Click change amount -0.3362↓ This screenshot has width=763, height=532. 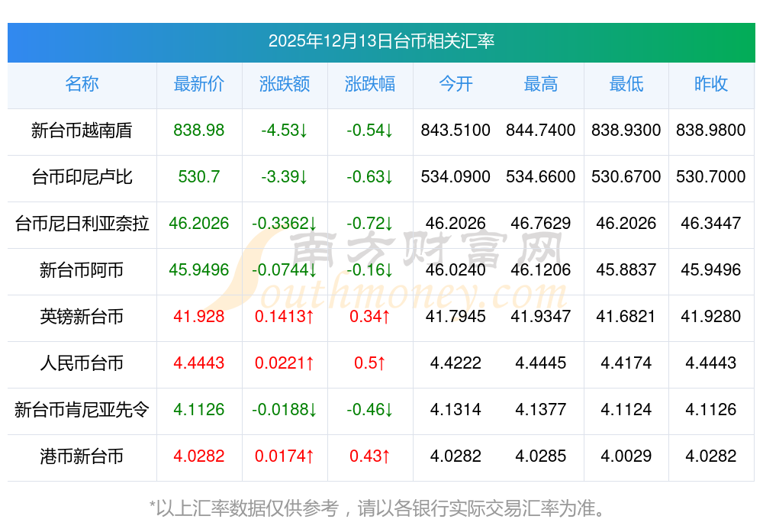(285, 224)
